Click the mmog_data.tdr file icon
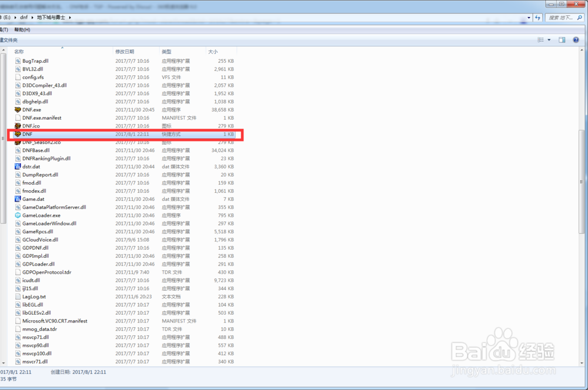Image resolution: width=588 pixels, height=390 pixels. tap(18, 330)
